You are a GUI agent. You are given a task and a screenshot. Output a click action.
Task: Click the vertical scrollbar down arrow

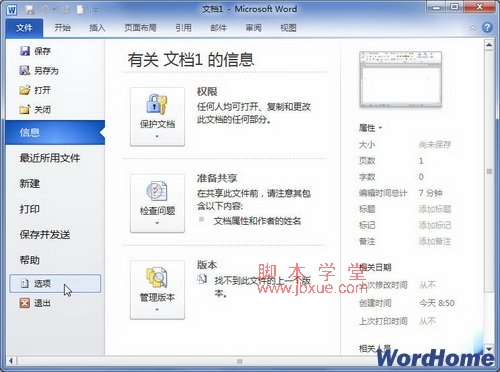coord(489,349)
